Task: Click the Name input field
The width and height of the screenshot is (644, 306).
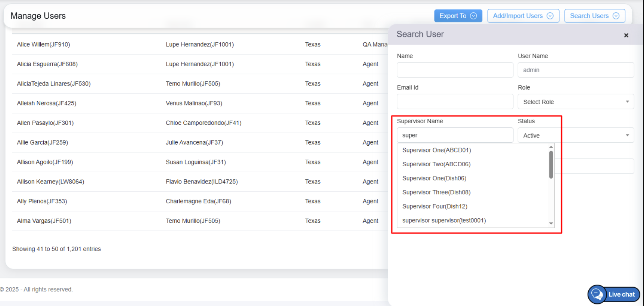Action: pyautogui.click(x=455, y=70)
